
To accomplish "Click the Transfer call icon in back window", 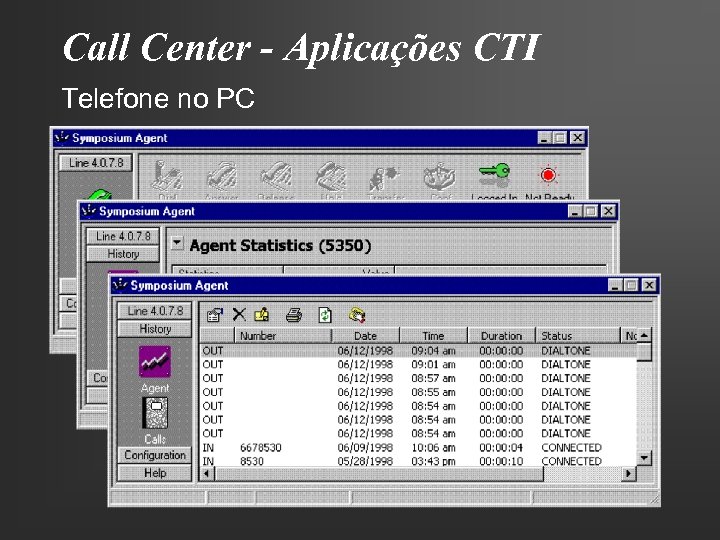I will (x=385, y=177).
